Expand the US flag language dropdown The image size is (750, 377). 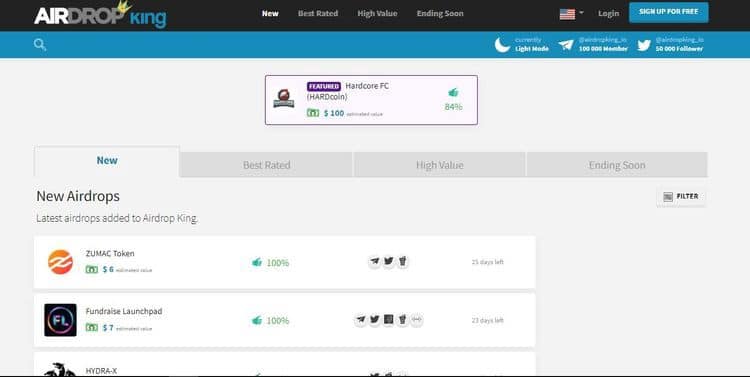pos(572,13)
